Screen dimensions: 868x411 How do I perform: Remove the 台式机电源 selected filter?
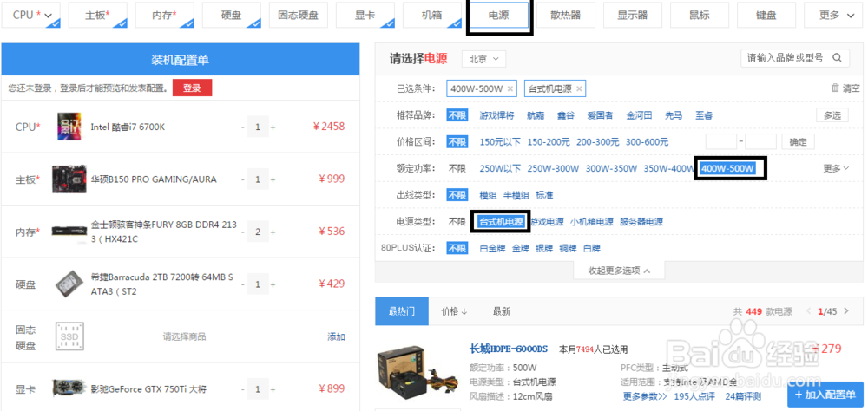(579, 88)
